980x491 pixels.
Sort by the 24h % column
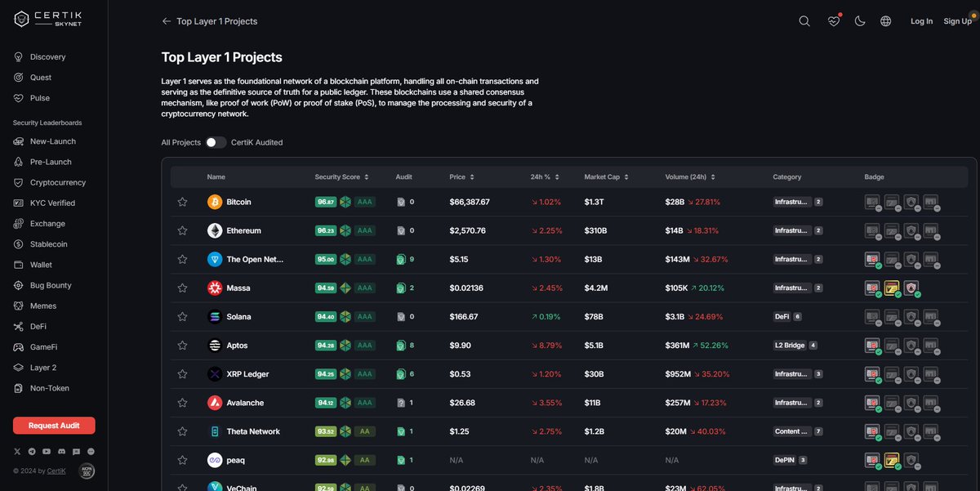tap(543, 176)
